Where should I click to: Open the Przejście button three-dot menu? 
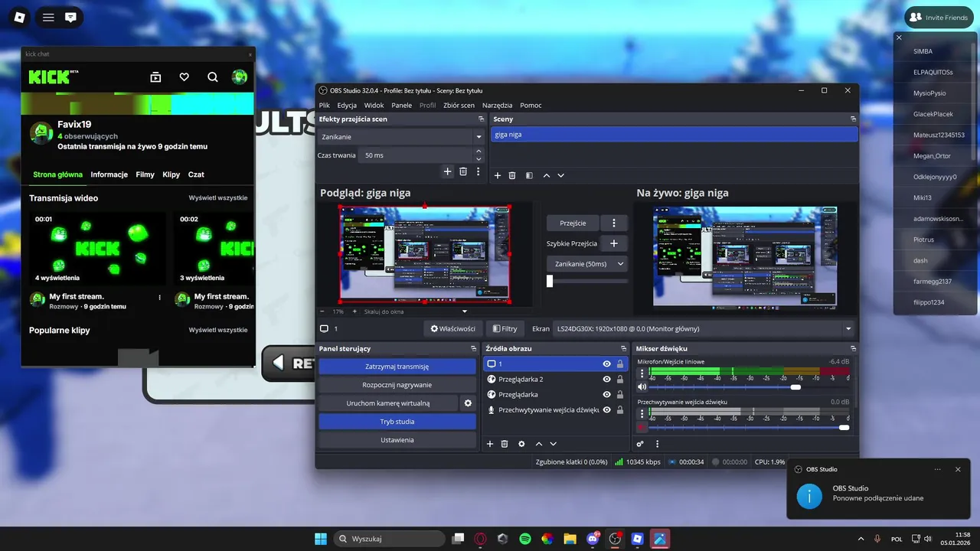[x=613, y=223]
